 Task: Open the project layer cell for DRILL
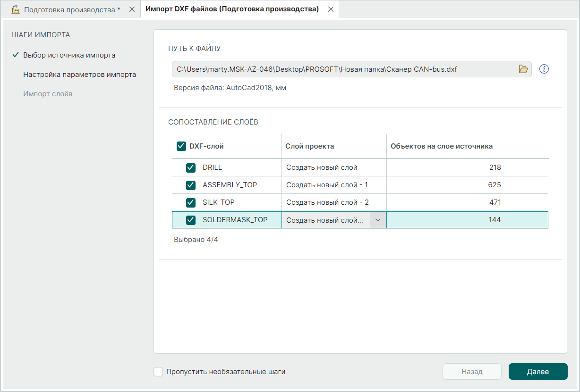coord(333,167)
